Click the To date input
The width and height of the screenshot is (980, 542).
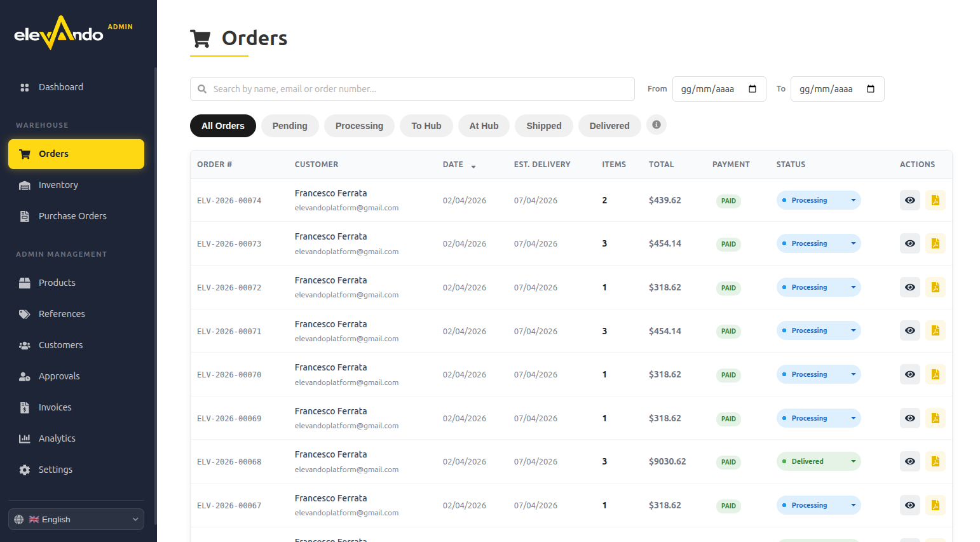coord(838,89)
